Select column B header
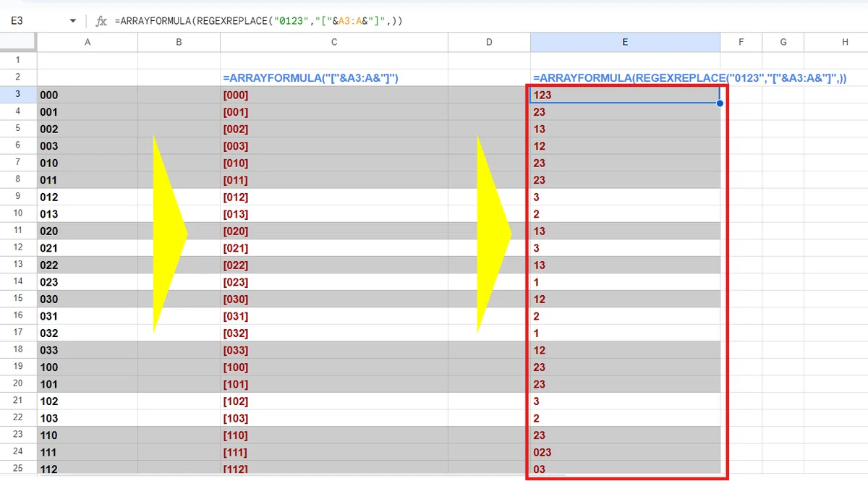This screenshot has height=481, width=868. pyautogui.click(x=179, y=43)
